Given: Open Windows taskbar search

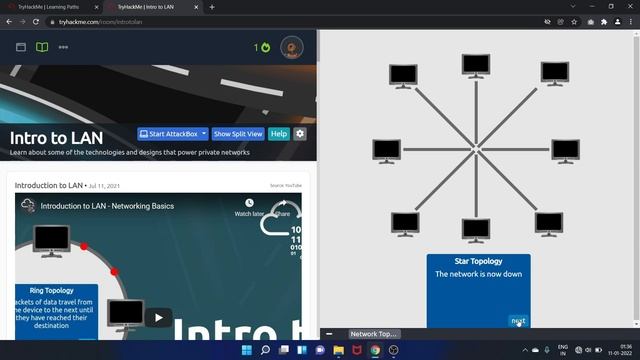Looking at the screenshot, I should click(x=265, y=350).
